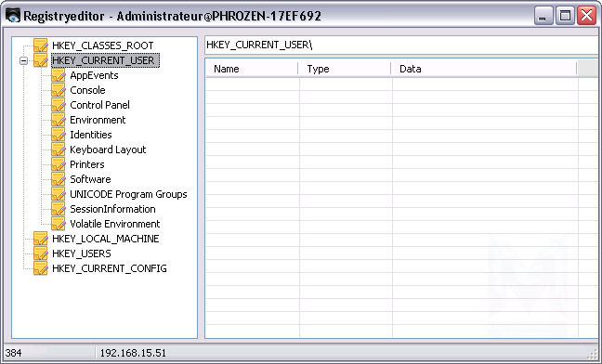The height and width of the screenshot is (364, 602).
Task: Sort by the Name column header
Action: coord(252,69)
